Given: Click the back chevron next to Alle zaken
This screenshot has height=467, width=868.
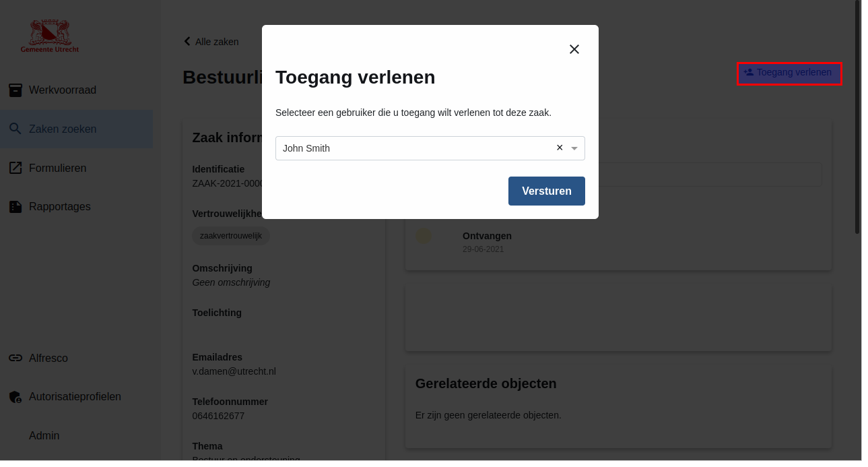Looking at the screenshot, I should click(187, 41).
